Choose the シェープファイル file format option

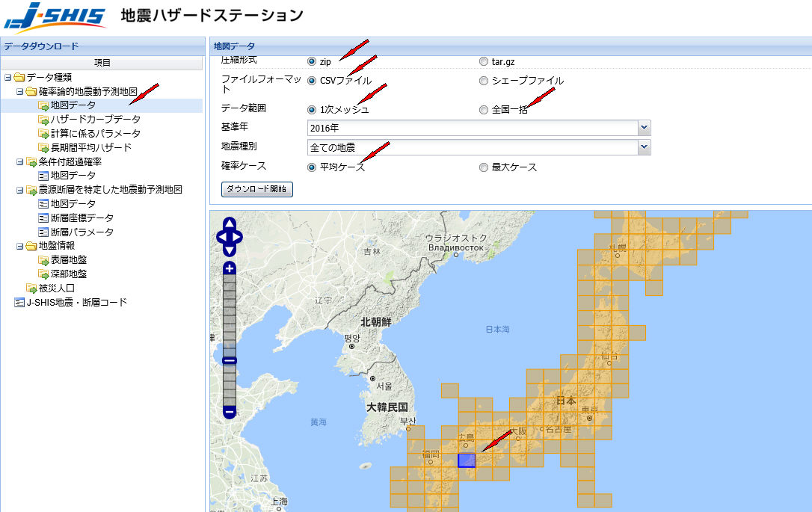click(x=484, y=81)
